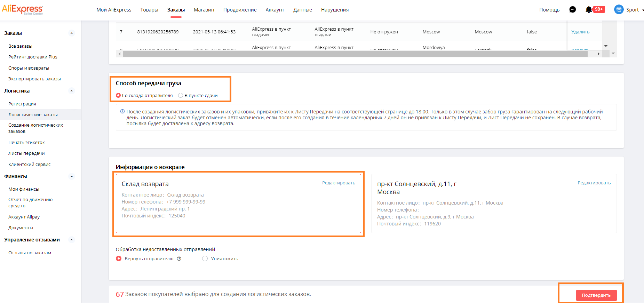The width and height of the screenshot is (644, 303).
Task: Open the Нарушения menu
Action: click(335, 10)
